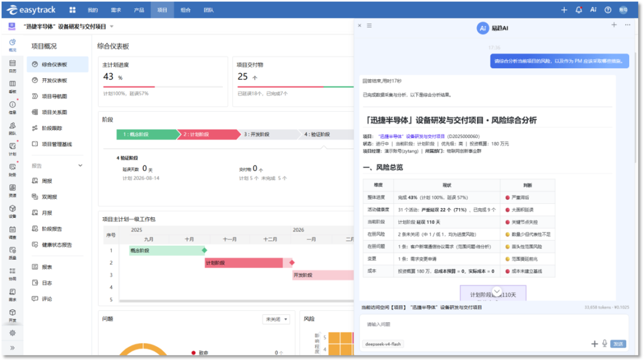Open the 看板 board icon in the left rail
Screen dimensions: 644x361
pos(13,87)
